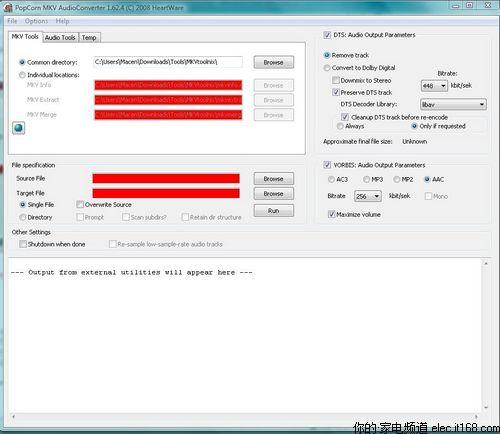Click the output log vertical scrollbar
The image size is (500, 434).
[486, 335]
